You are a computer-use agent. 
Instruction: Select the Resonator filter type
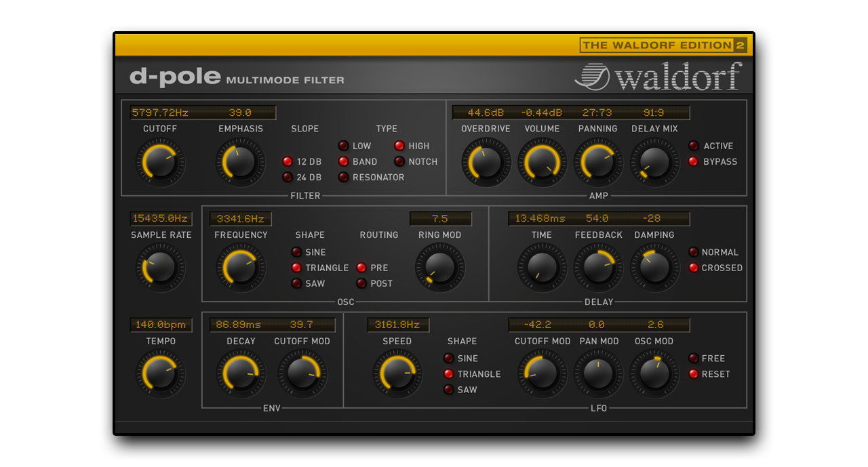click(343, 178)
